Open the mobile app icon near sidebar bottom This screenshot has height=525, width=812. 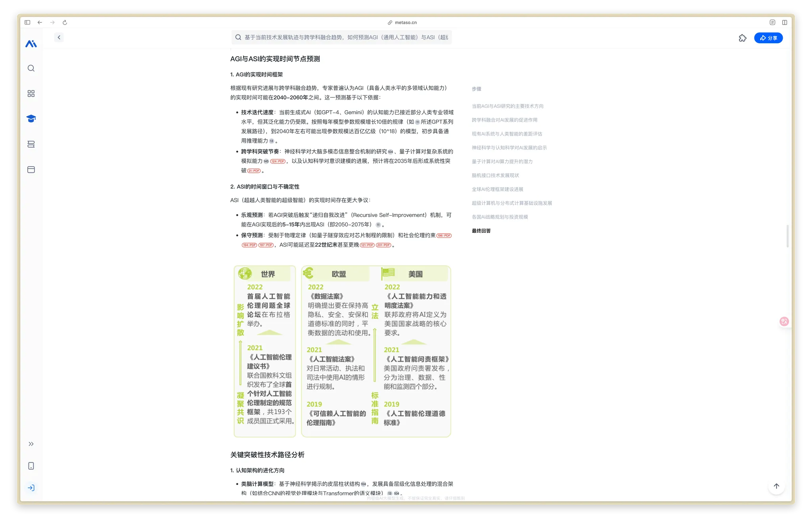click(x=31, y=466)
